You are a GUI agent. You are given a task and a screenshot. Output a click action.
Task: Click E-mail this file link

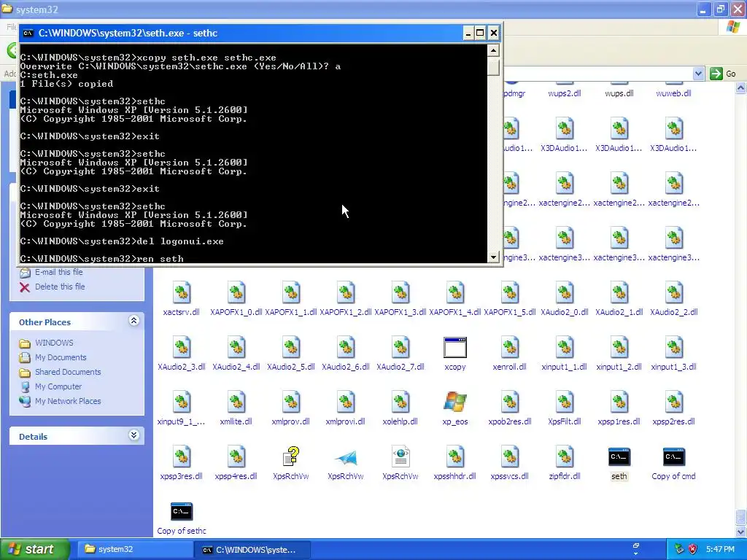point(58,272)
